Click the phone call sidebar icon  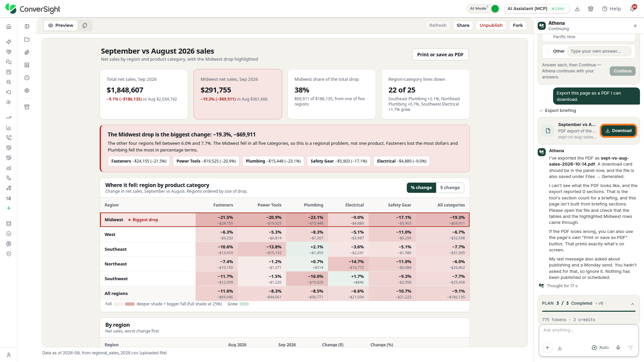click(x=9, y=138)
